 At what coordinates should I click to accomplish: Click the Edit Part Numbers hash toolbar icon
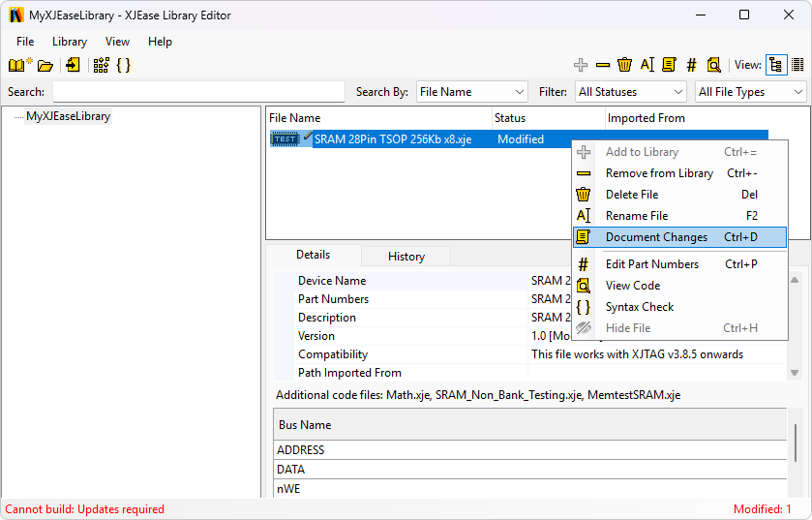point(691,65)
